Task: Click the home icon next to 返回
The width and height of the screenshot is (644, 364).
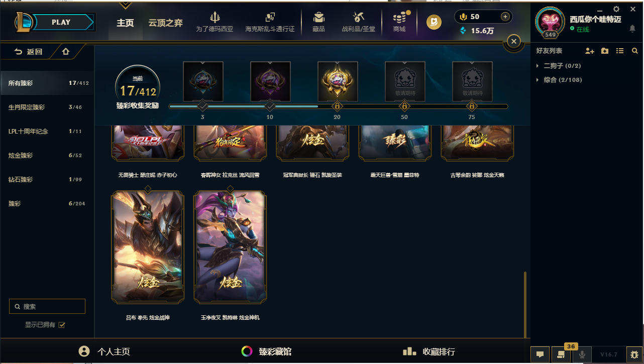Action: click(x=66, y=52)
